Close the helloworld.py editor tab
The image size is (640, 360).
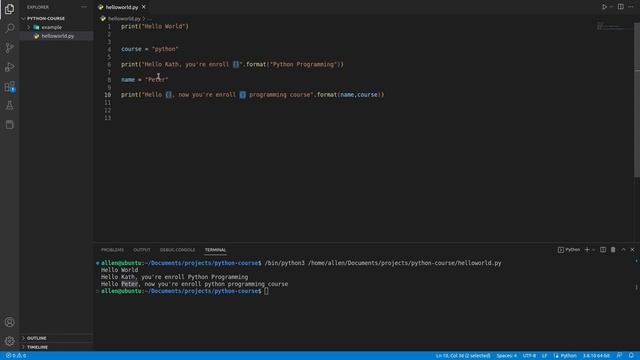pyautogui.click(x=144, y=7)
